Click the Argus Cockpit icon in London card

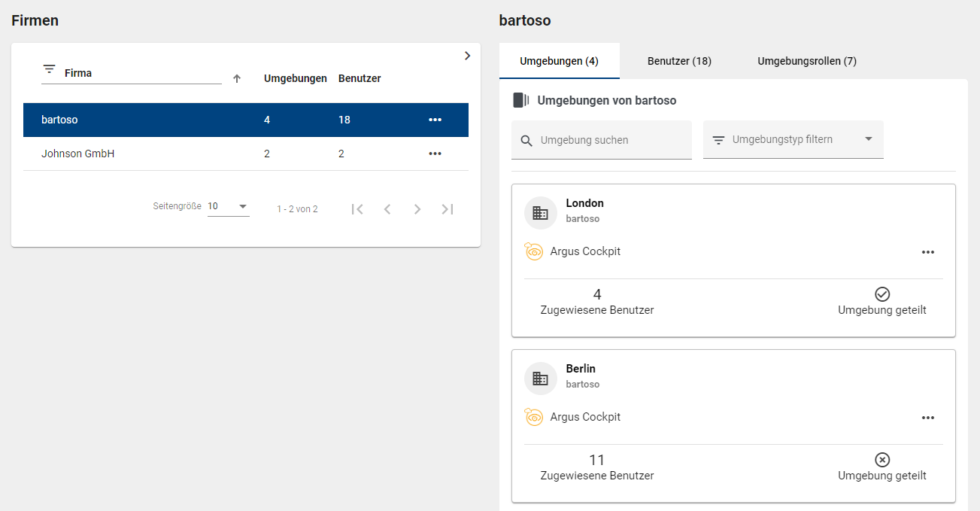(x=534, y=252)
